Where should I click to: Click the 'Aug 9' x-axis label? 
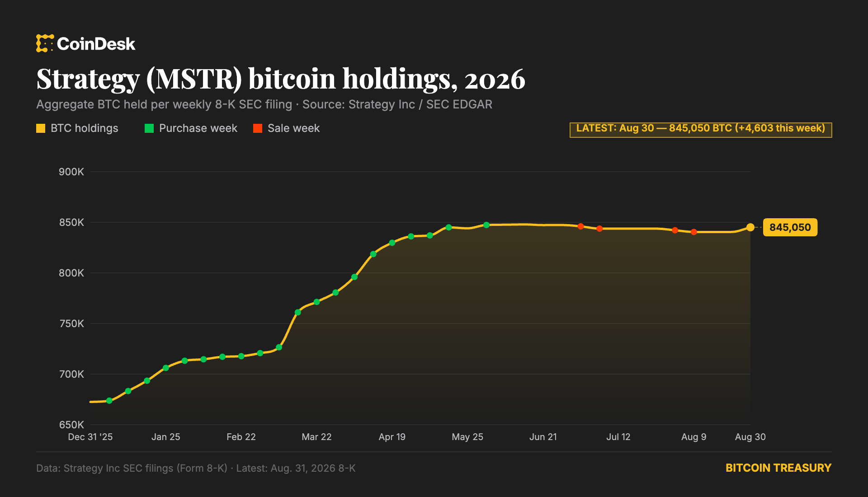point(693,437)
